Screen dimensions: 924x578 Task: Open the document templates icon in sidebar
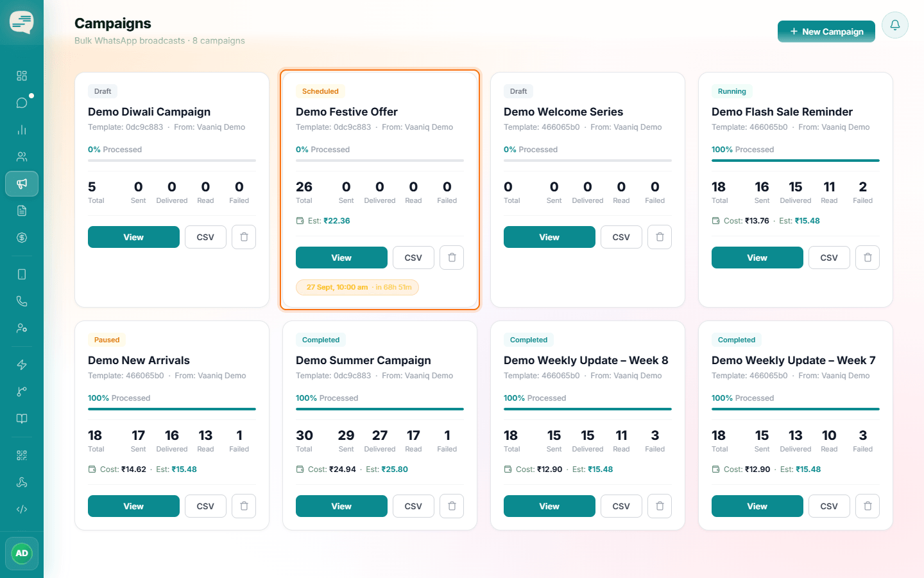22,211
